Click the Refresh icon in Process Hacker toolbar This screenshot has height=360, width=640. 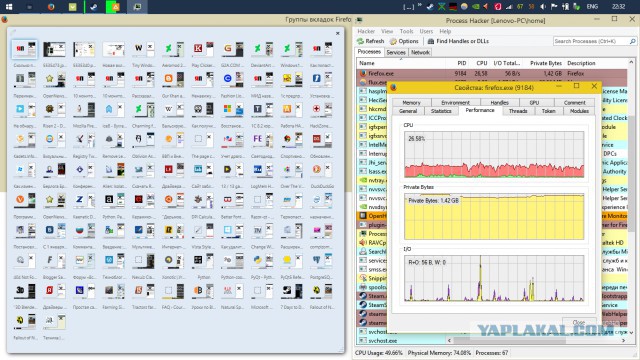[x=360, y=41]
